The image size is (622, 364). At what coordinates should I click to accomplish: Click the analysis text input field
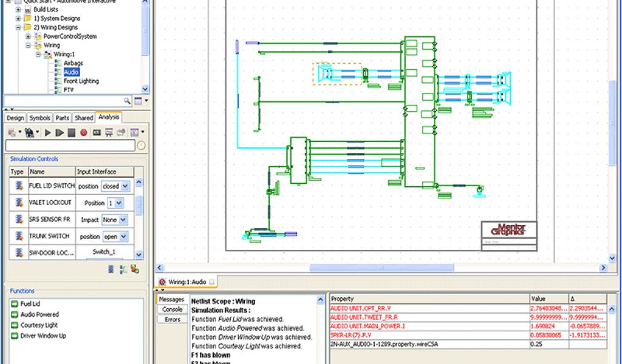point(70,146)
